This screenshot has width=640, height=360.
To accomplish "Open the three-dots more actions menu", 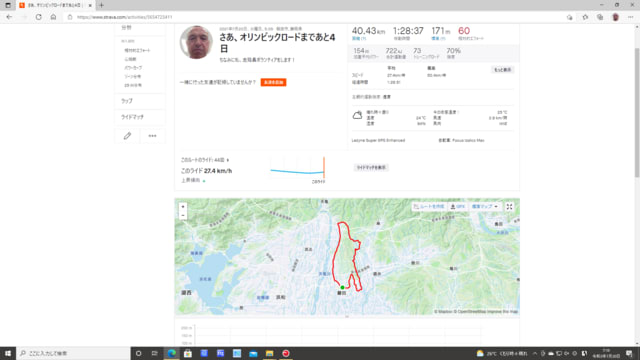I will pos(152,136).
